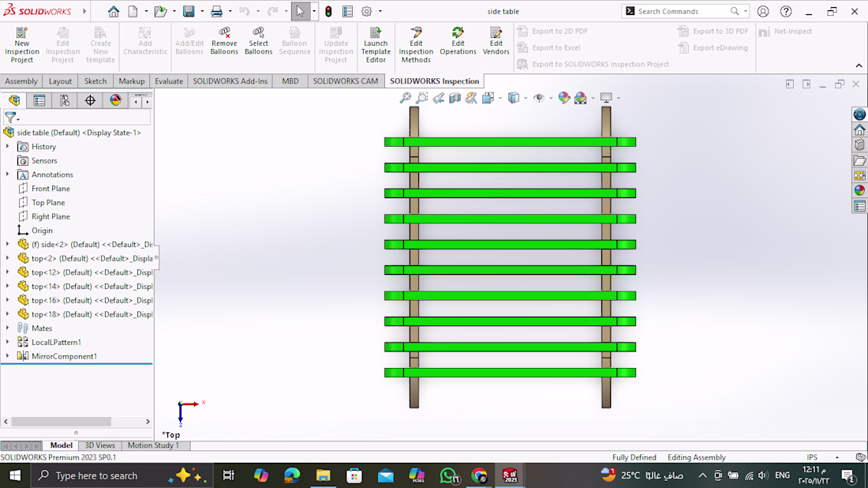
Task: Click the Save icon
Action: pos(189,11)
